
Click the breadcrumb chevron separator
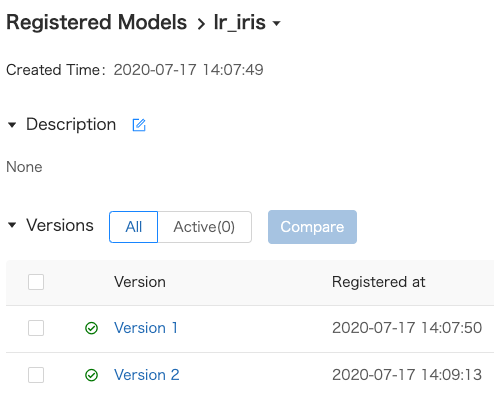[x=201, y=24]
